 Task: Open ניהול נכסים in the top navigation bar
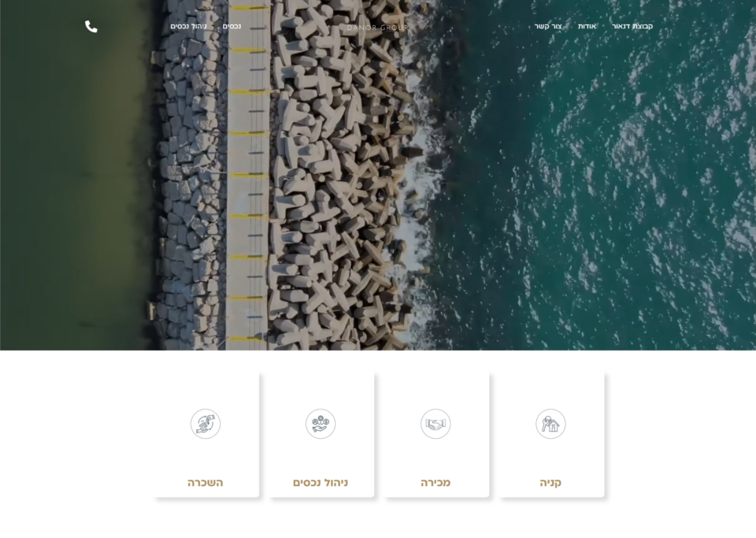pyautogui.click(x=189, y=27)
